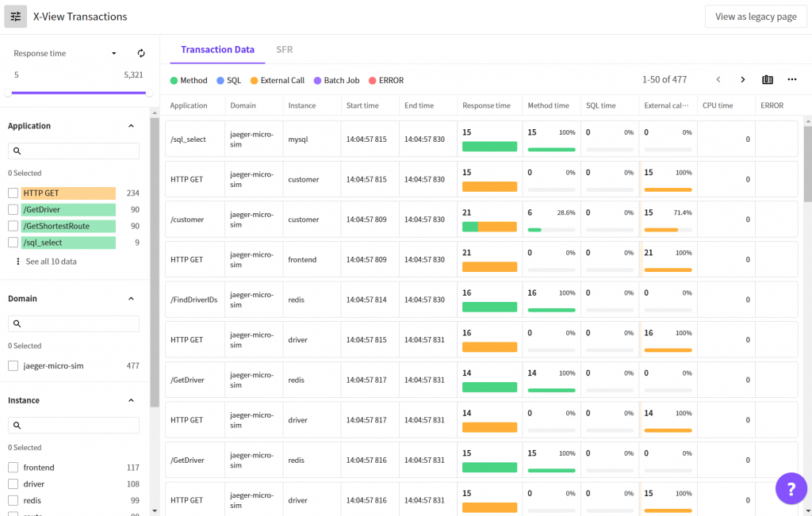
Task: Check the HTTP GET application checkbox
Action: [13, 193]
